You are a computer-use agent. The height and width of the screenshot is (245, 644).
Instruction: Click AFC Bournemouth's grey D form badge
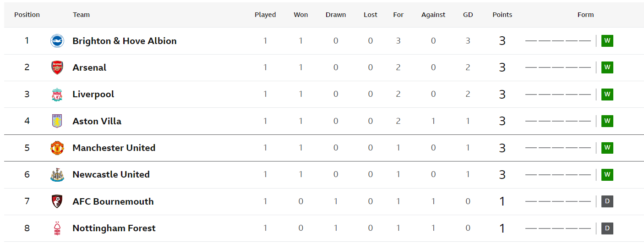click(607, 201)
